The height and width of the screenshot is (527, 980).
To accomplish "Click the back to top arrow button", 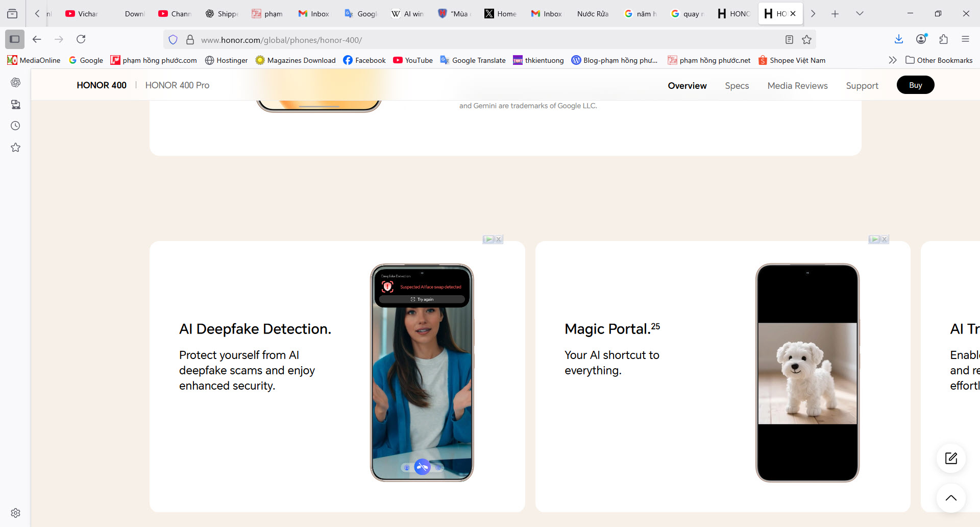I will point(951,498).
